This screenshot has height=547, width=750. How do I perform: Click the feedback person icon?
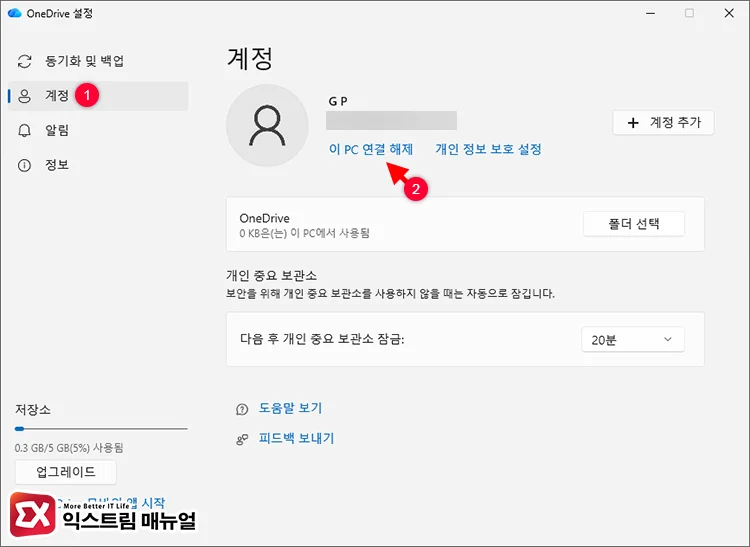(241, 439)
